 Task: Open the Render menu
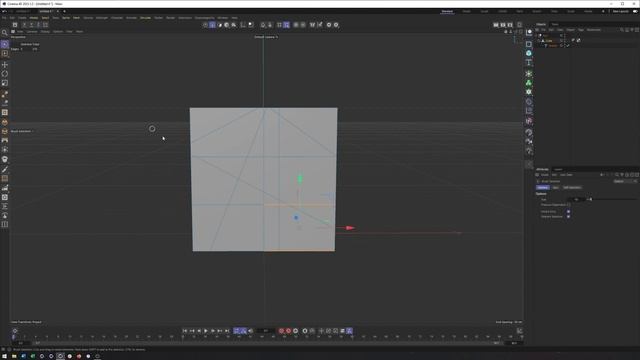(170, 18)
